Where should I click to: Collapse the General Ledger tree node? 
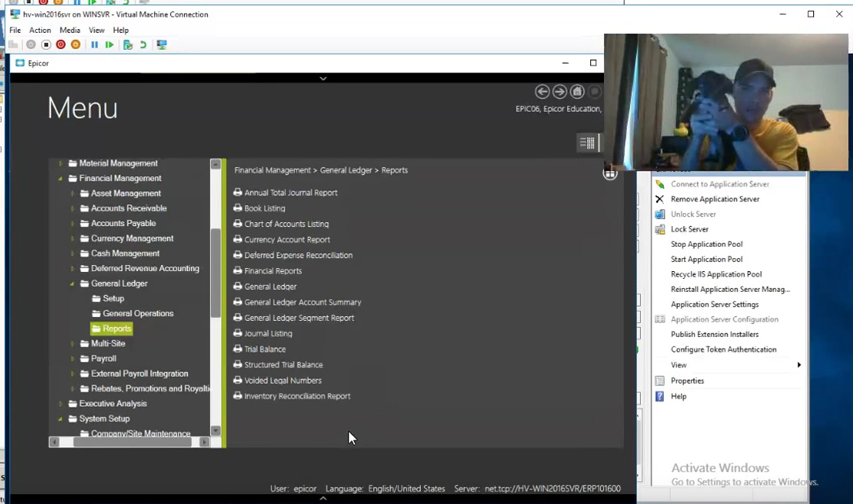(72, 284)
